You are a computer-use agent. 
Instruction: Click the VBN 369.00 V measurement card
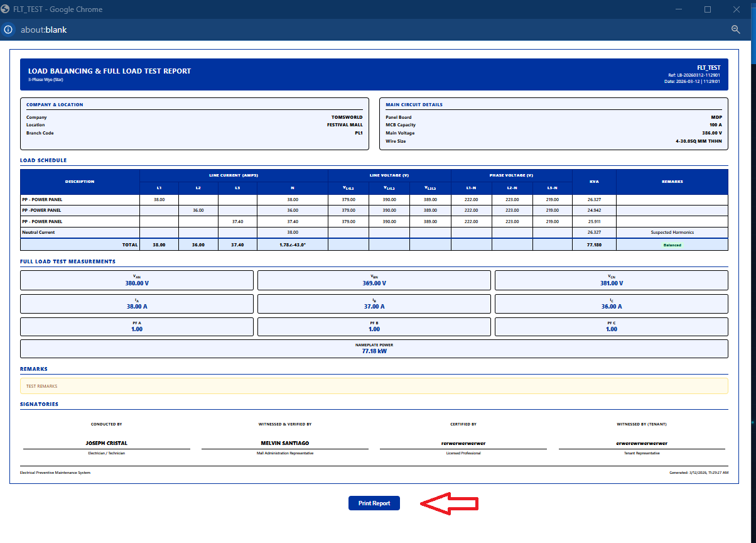coord(374,280)
